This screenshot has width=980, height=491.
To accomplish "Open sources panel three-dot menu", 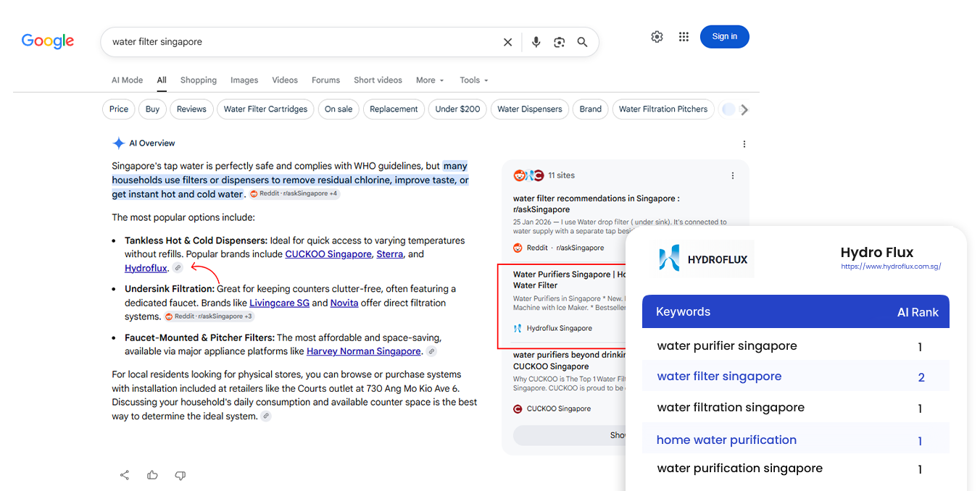I will coord(732,176).
